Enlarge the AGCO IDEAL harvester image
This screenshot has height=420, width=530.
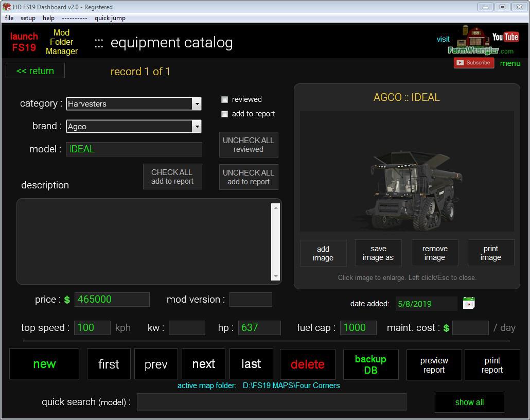[407, 171]
